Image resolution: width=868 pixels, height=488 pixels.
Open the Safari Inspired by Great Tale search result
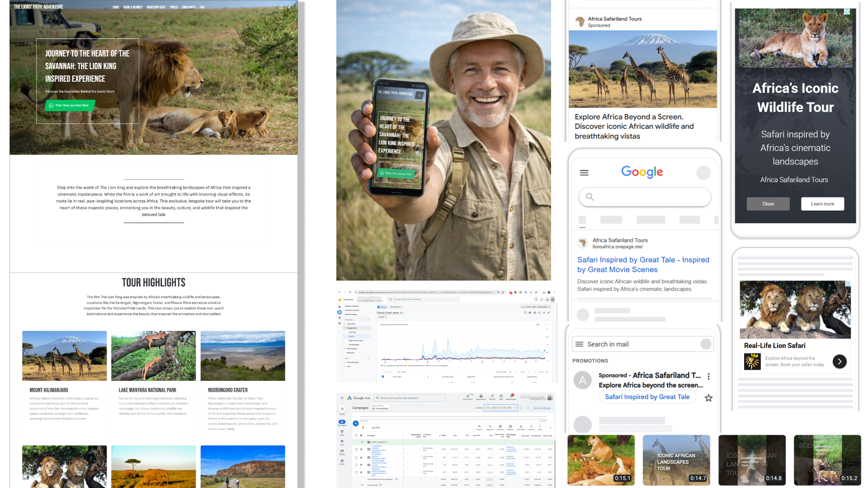pyautogui.click(x=643, y=265)
